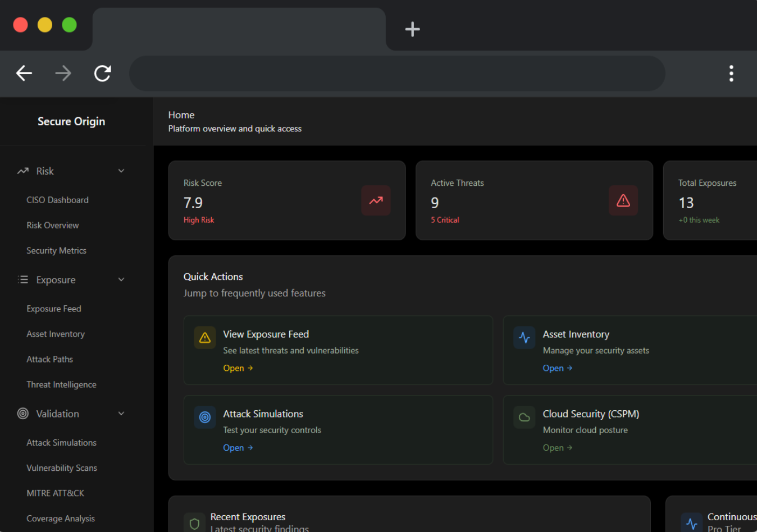Select the target icon beside Attack Simulations
Image resolution: width=757 pixels, height=532 pixels.
(204, 417)
